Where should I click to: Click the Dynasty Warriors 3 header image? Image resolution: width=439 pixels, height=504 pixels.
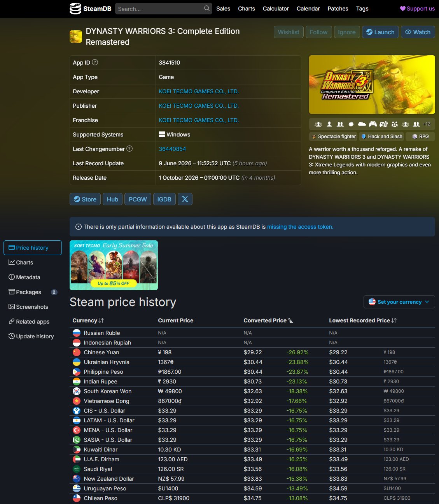point(372,84)
